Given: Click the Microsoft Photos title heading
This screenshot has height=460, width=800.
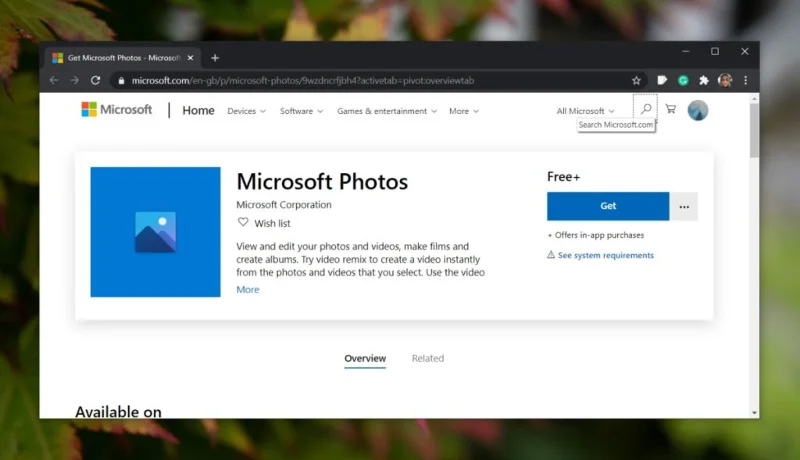Looking at the screenshot, I should pyautogui.click(x=322, y=182).
